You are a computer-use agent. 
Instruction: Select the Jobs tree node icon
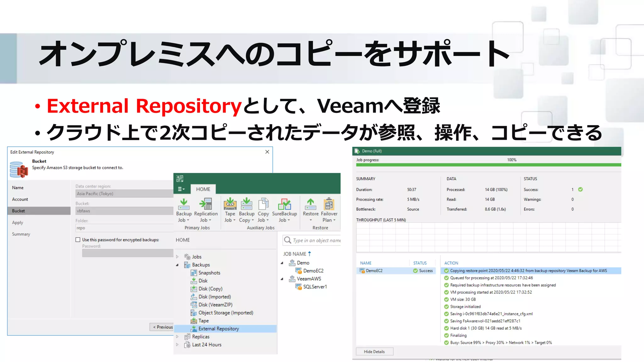[187, 257]
